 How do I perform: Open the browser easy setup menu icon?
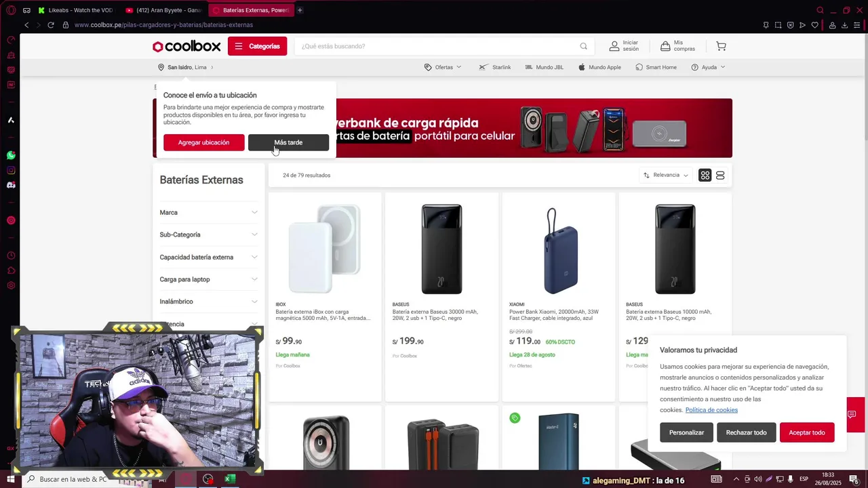point(858,25)
